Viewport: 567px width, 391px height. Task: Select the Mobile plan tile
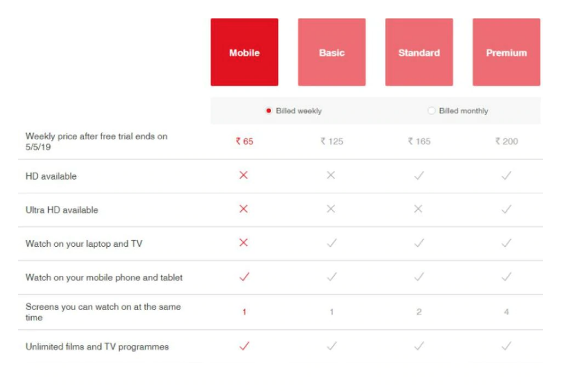click(x=244, y=52)
